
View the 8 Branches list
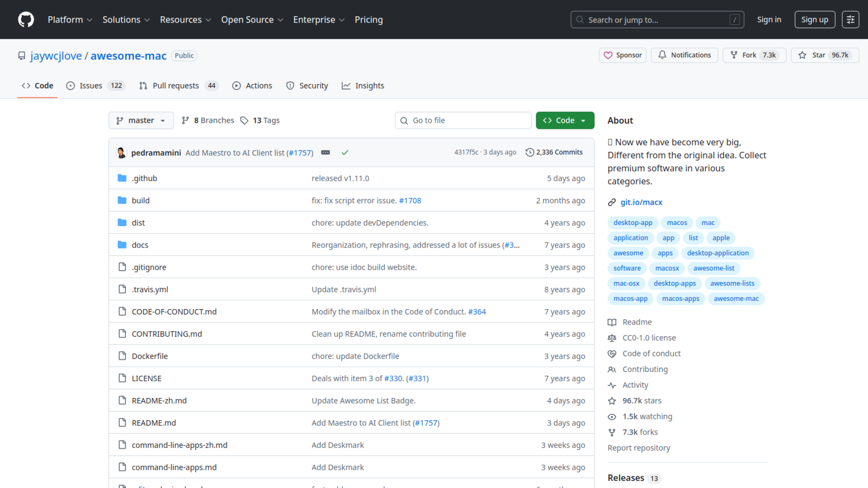[x=208, y=121]
